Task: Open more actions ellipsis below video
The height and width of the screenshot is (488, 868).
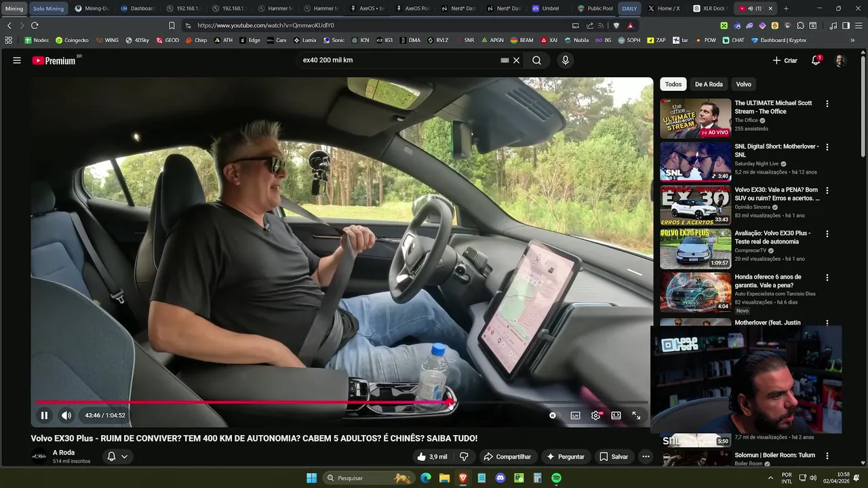Action: (x=646, y=457)
